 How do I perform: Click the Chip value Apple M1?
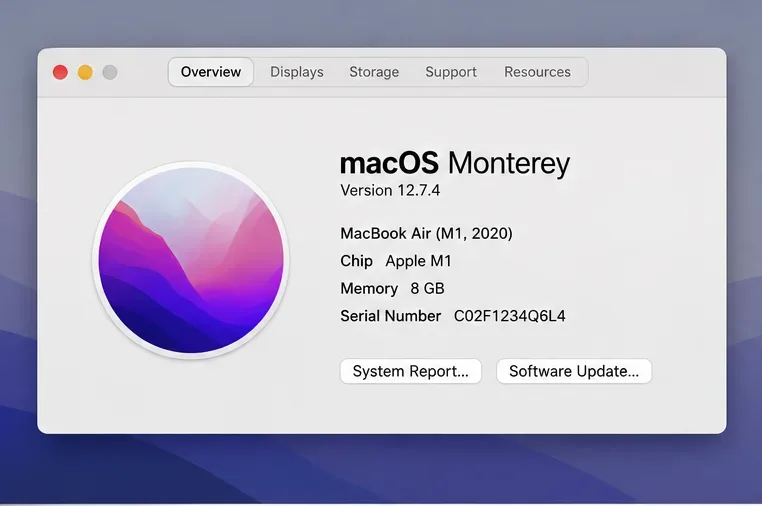pyautogui.click(x=418, y=261)
